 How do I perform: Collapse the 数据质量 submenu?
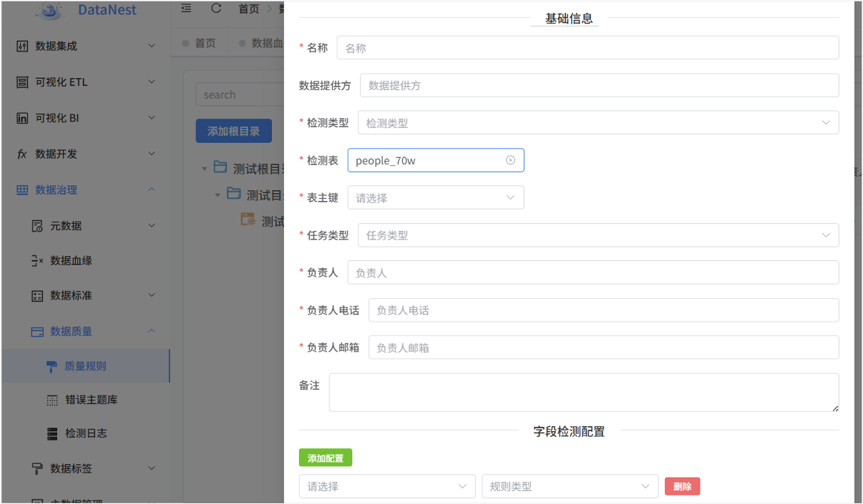pos(152,331)
